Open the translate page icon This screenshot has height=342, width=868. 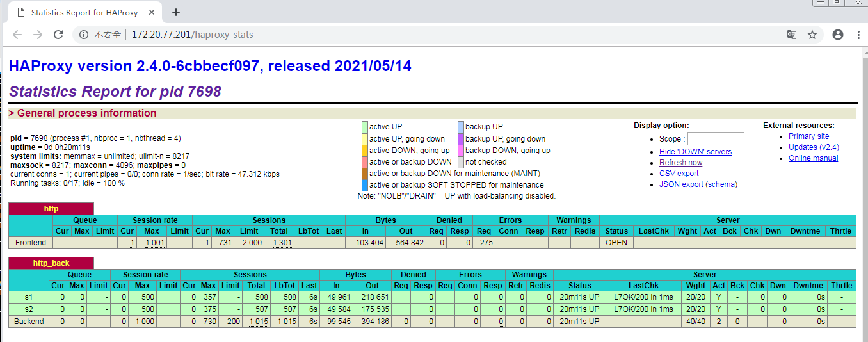(x=792, y=35)
